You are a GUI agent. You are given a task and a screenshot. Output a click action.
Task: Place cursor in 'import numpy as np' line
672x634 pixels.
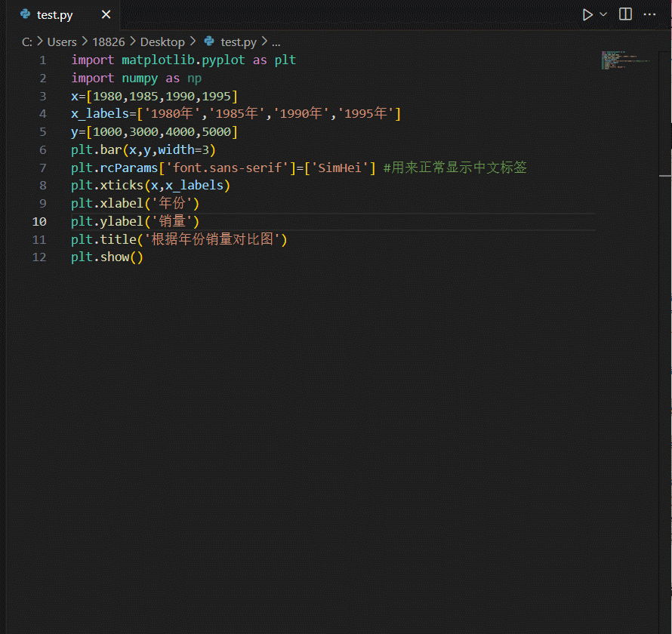[136, 78]
